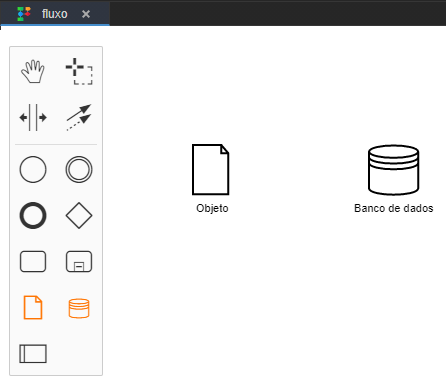
Task: Activate the hand tool
Action: 33,71
